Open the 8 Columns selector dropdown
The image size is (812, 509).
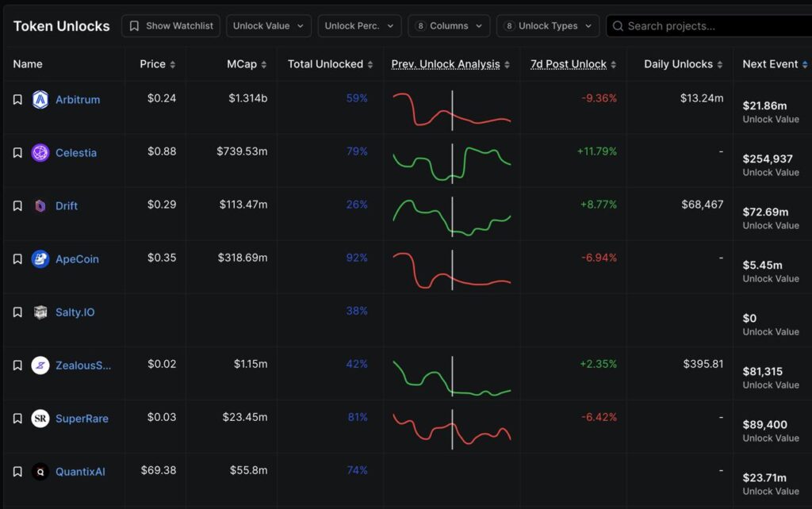[x=449, y=26]
